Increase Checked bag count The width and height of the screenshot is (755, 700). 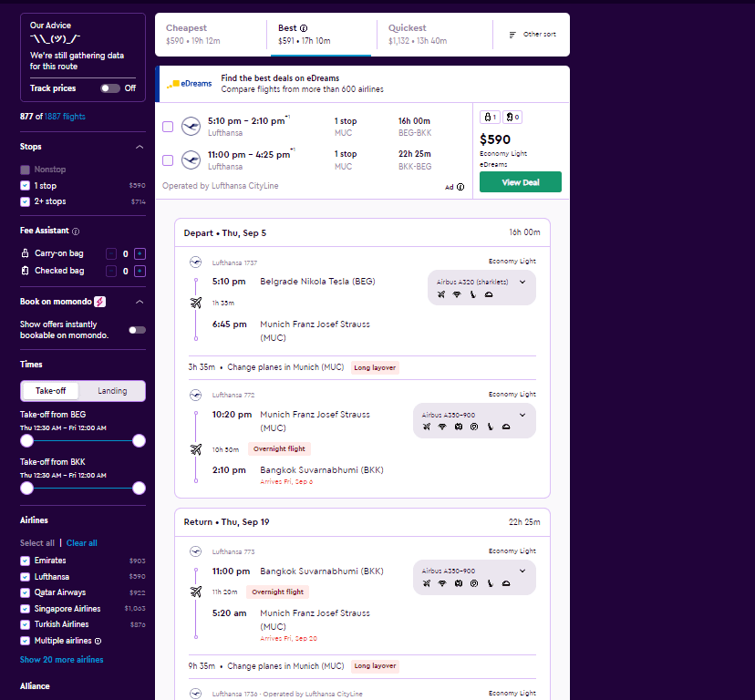(140, 271)
